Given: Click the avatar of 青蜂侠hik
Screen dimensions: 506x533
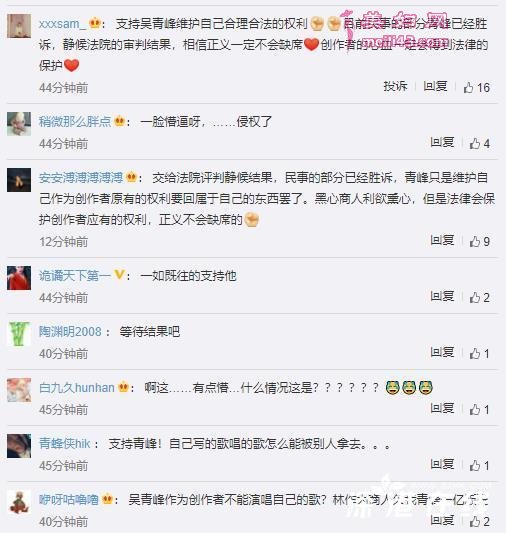Looking at the screenshot, I should [x=19, y=446].
